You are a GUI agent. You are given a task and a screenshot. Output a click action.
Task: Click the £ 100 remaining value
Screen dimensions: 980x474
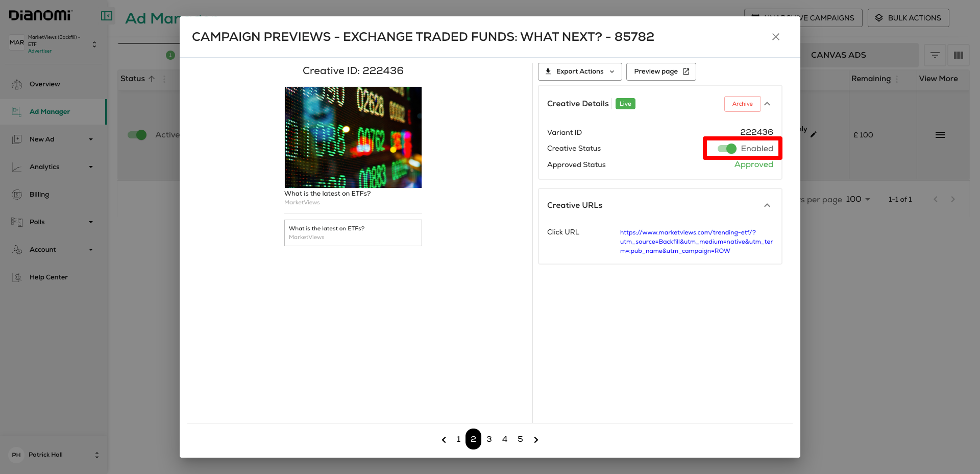coord(863,135)
